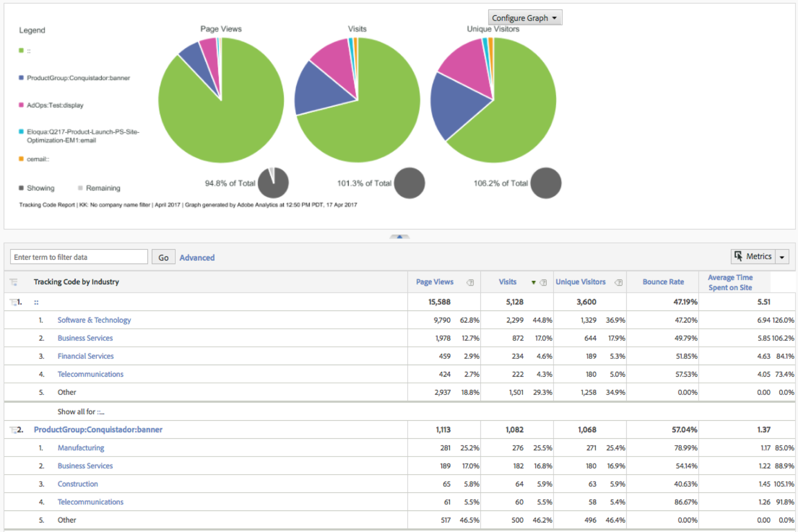Click breakdown icon beside ProductGroup:Conquistador:banner row

coord(13,430)
